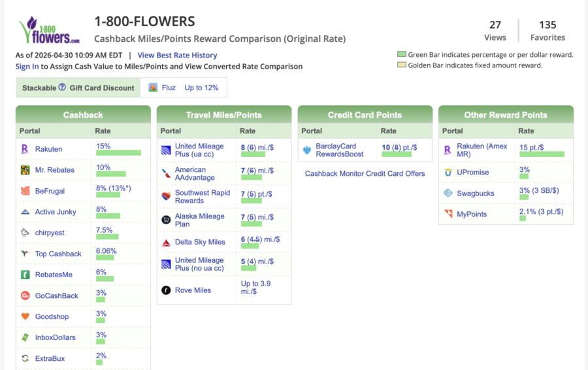Click the 6.06% Top Cashback rate
588x370 pixels.
coord(106,250)
